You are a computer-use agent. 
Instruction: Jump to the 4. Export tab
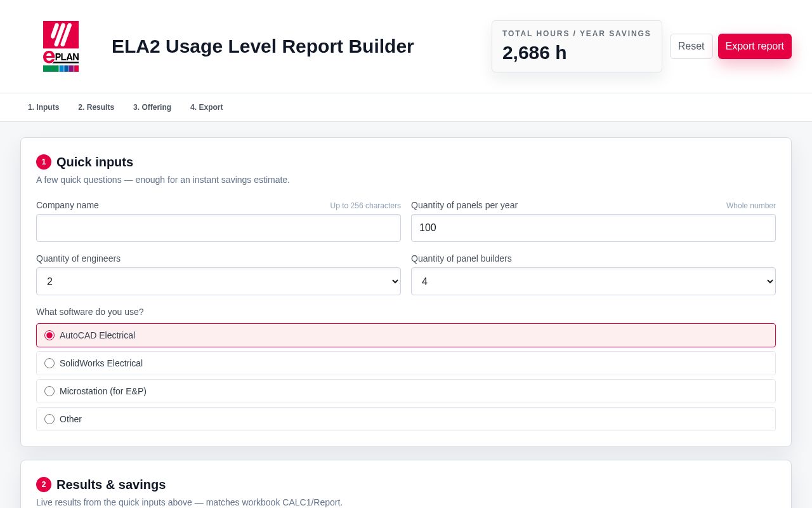(206, 107)
